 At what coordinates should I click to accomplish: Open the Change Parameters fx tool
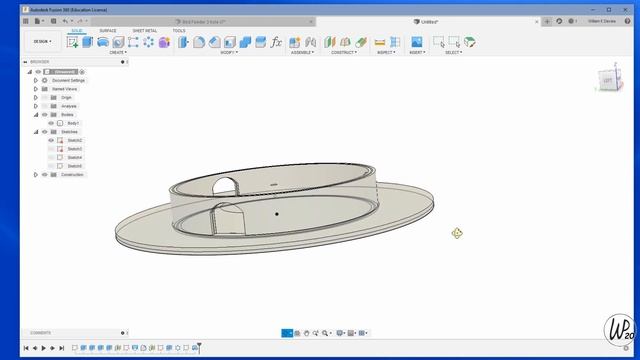pyautogui.click(x=276, y=42)
